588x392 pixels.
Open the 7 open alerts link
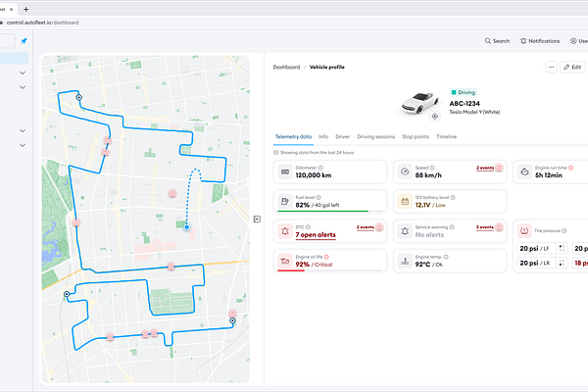316,235
